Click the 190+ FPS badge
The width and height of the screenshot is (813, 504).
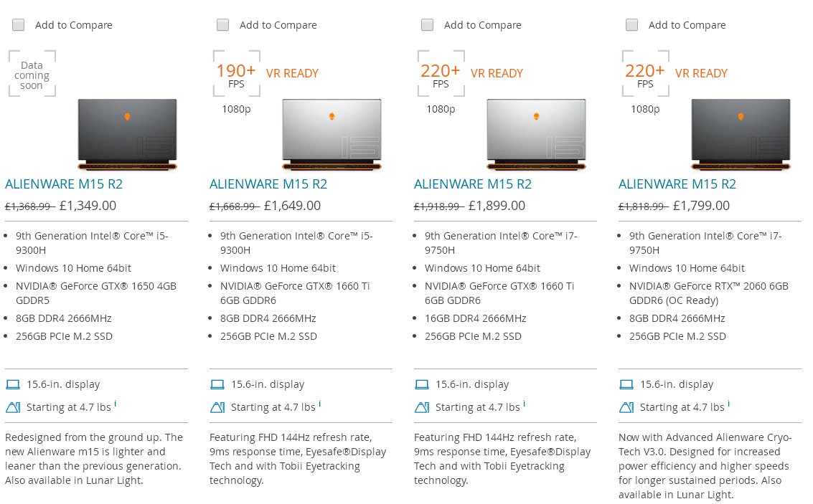point(236,73)
